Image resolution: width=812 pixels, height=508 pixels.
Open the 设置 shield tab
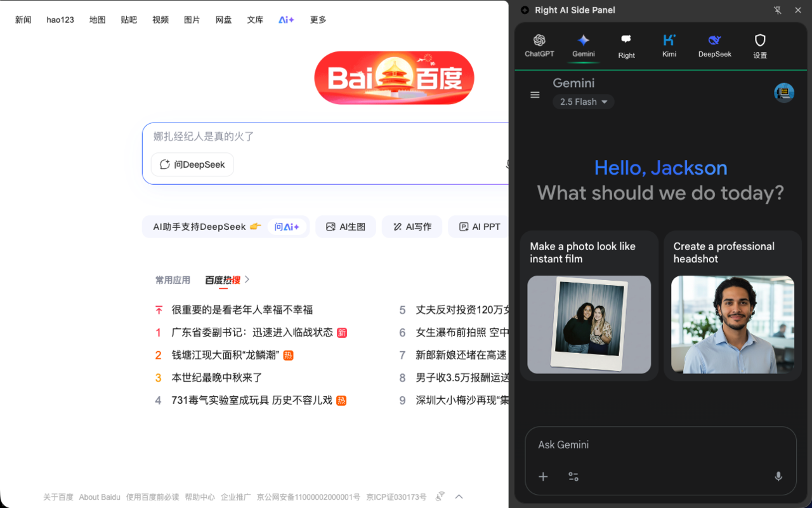760,46
